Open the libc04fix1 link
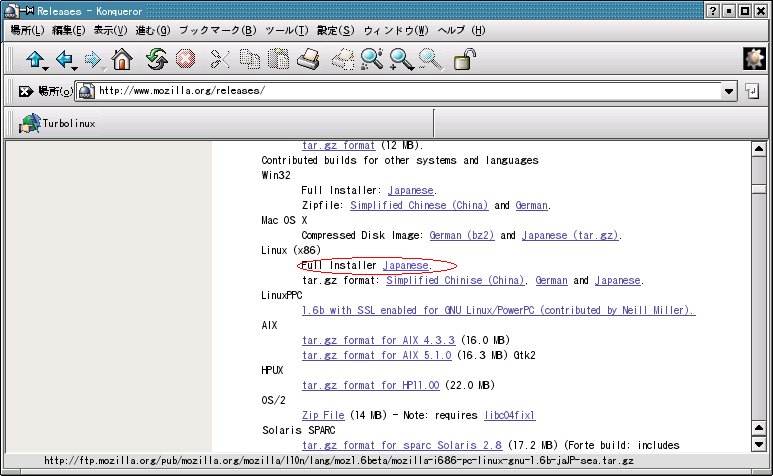The image size is (773, 476). pos(510,415)
